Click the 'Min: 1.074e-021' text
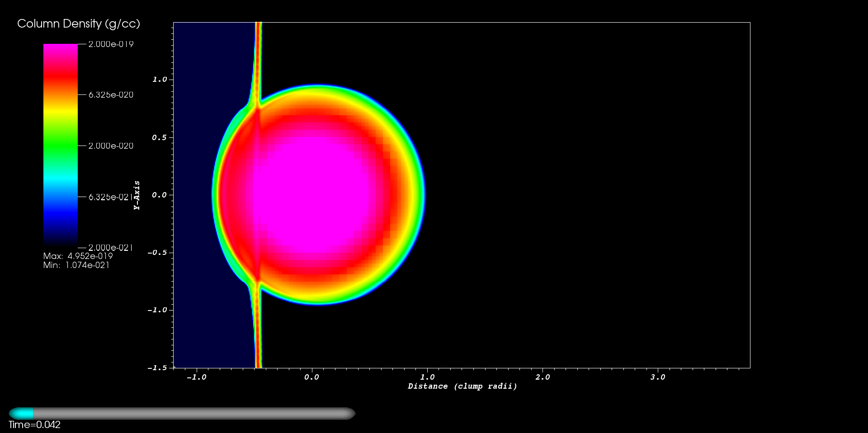 [x=76, y=265]
